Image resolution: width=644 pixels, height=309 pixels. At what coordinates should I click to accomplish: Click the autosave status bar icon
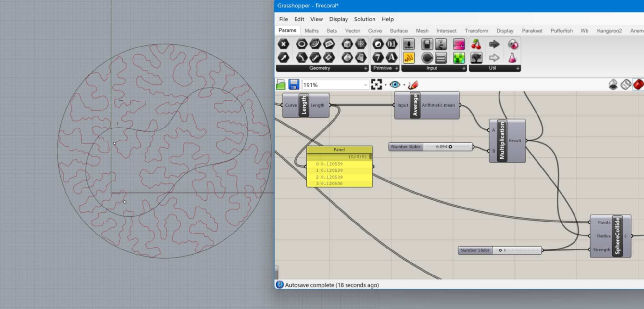point(280,285)
